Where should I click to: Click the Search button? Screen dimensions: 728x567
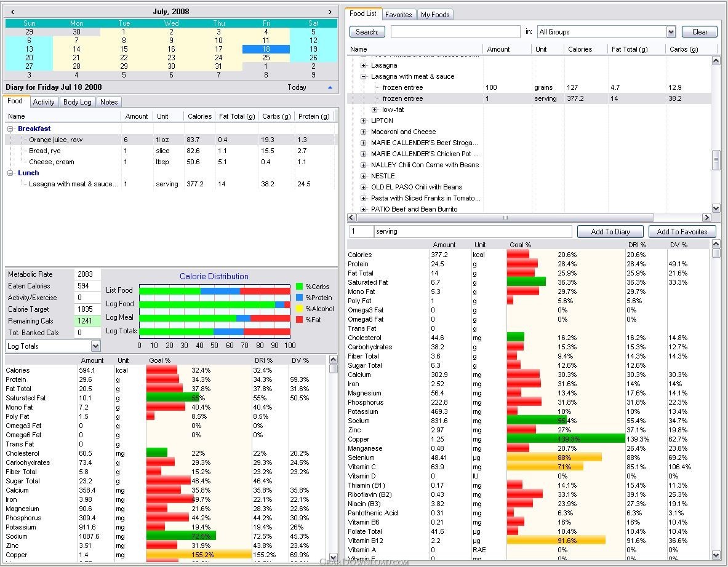pos(367,32)
